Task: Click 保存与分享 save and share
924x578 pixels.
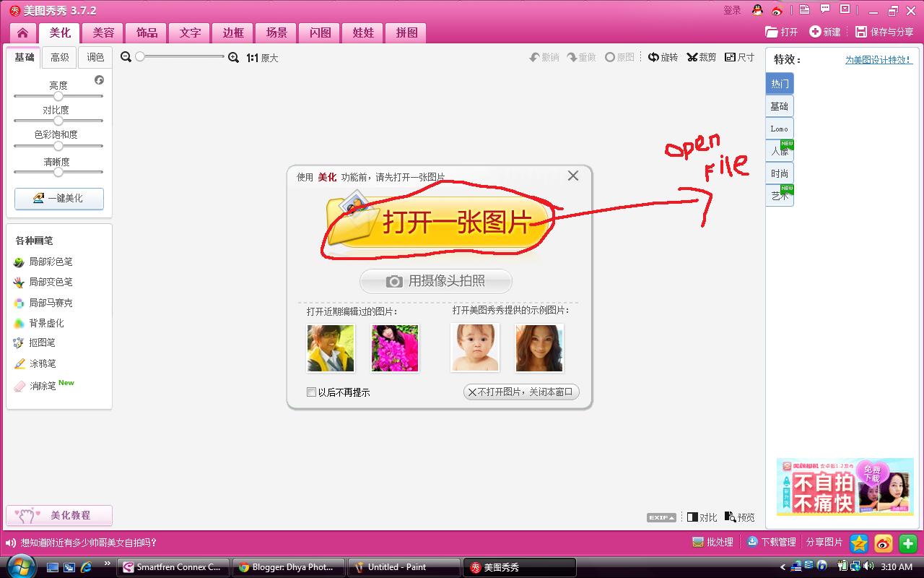Action: click(x=884, y=32)
